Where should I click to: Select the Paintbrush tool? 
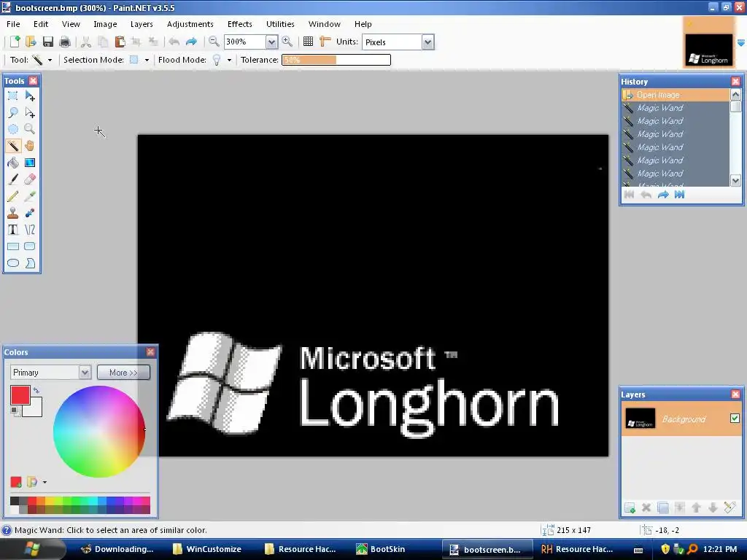[x=13, y=179]
